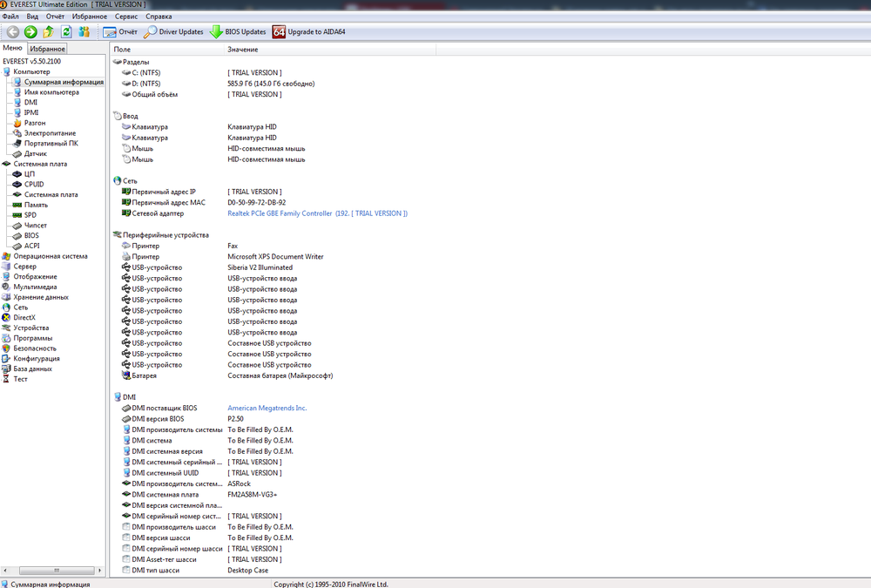Select the FM2A58M-VG3+ value
Viewport: 871px width, 588px height.
(x=252, y=495)
